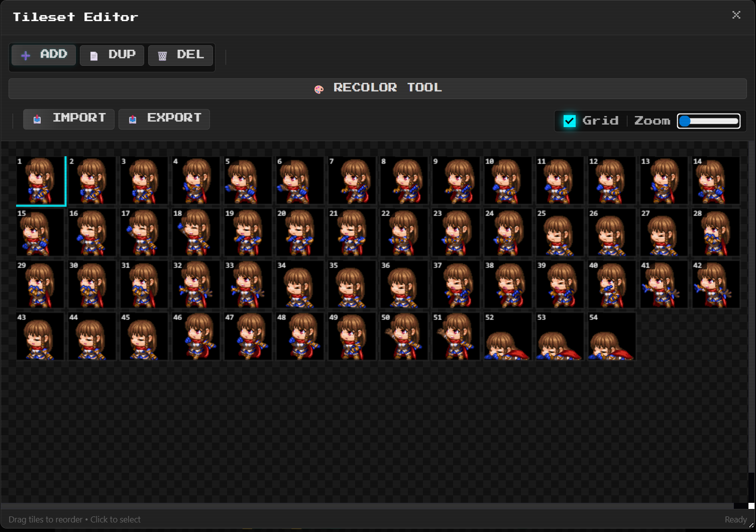Close the Tileset Editor dialog

tap(736, 15)
